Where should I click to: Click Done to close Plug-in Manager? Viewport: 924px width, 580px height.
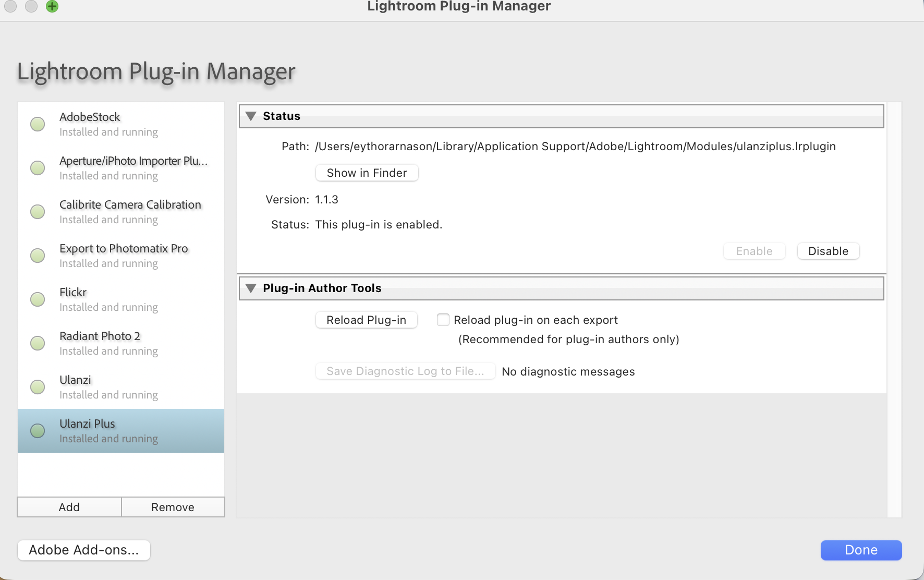click(861, 550)
